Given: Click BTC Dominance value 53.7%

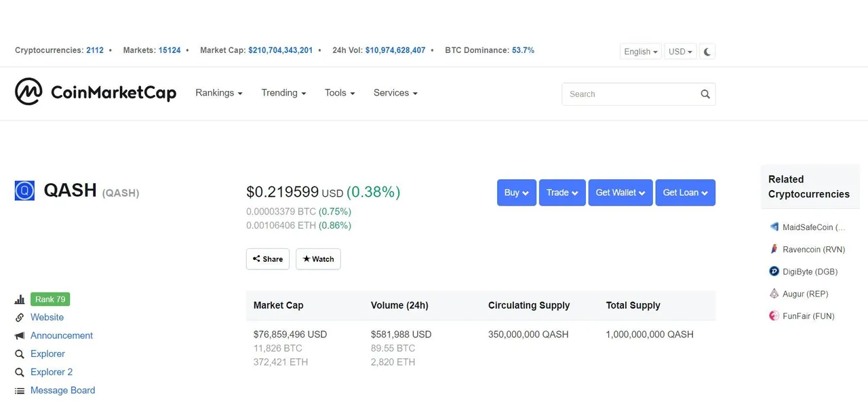Looking at the screenshot, I should 523,50.
